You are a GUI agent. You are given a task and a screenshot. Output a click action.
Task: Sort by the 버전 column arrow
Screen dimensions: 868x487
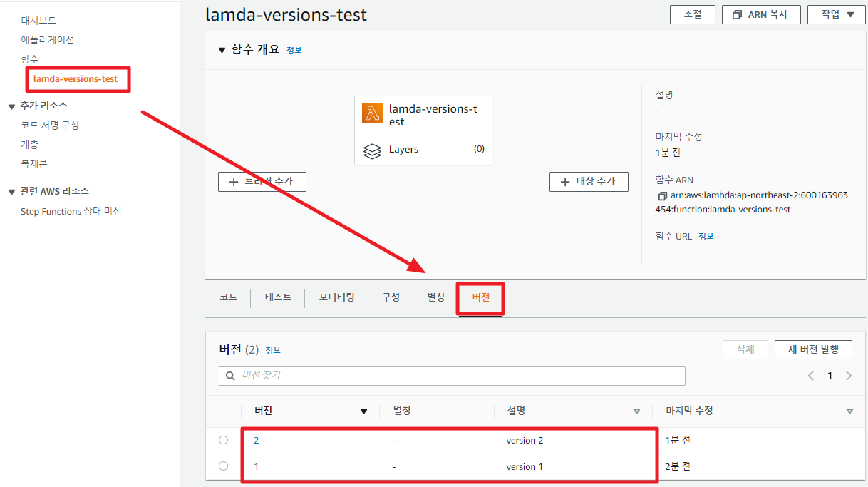tap(364, 411)
